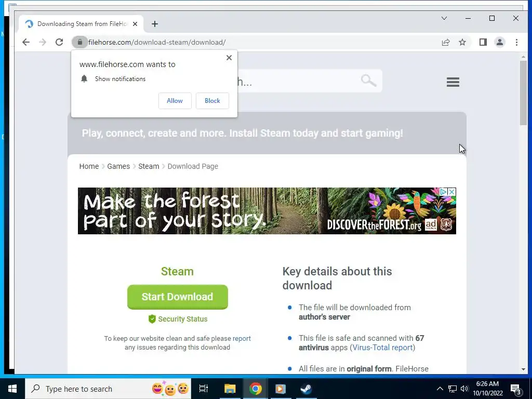Open the Games breadcrumb link
The image size is (532, 399).
(118, 166)
